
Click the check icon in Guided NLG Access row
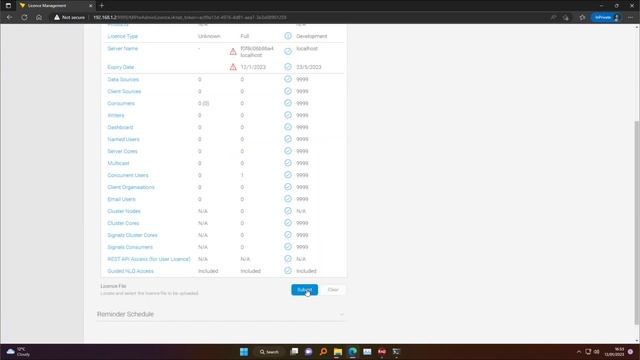click(x=288, y=271)
